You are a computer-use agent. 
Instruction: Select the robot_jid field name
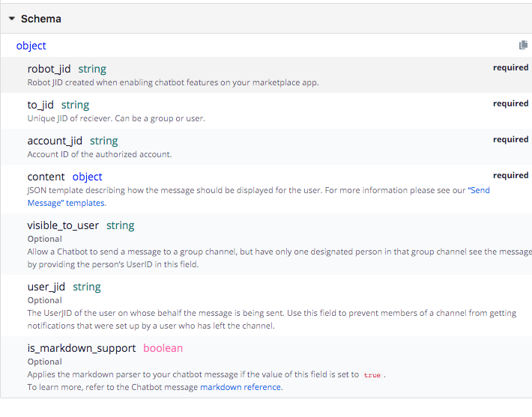coord(49,69)
